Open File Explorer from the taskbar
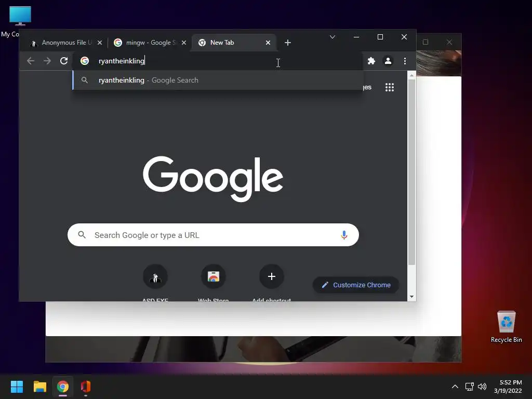This screenshot has width=532, height=399. [39, 387]
